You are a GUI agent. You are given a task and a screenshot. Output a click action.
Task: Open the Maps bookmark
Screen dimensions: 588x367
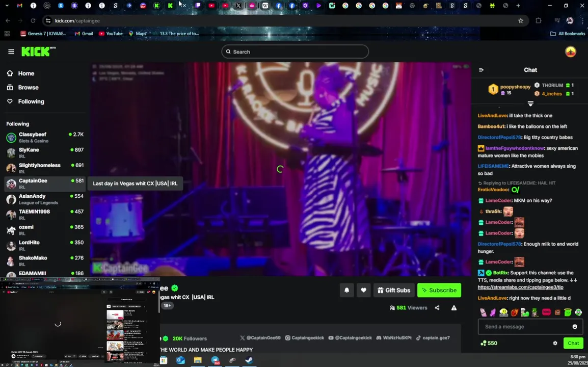point(137,34)
